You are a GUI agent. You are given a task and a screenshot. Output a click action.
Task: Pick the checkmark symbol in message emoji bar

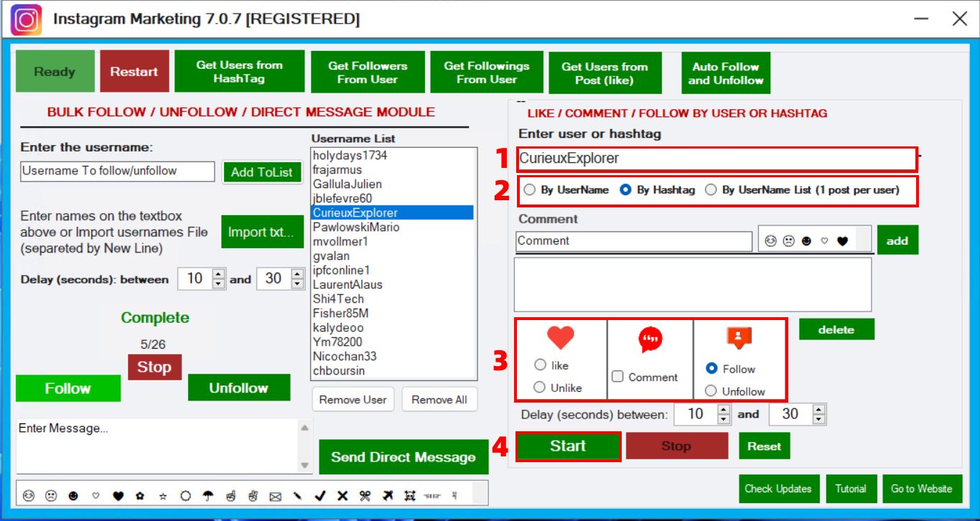(320, 495)
